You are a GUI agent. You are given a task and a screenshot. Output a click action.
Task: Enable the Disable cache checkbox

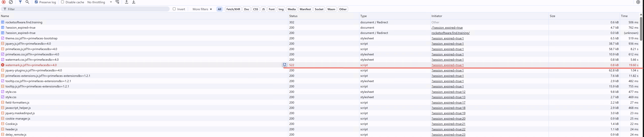[x=62, y=2]
